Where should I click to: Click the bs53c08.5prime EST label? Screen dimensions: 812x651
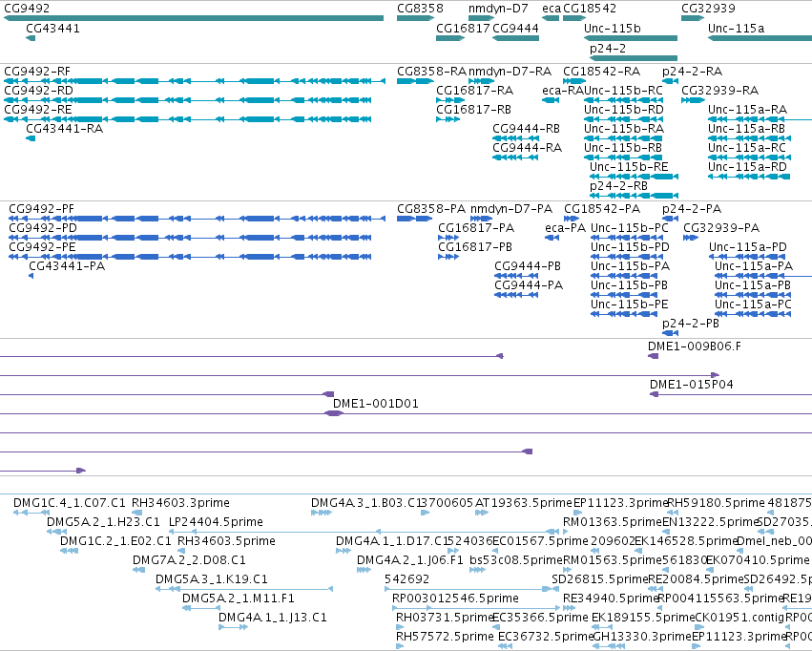(516, 560)
